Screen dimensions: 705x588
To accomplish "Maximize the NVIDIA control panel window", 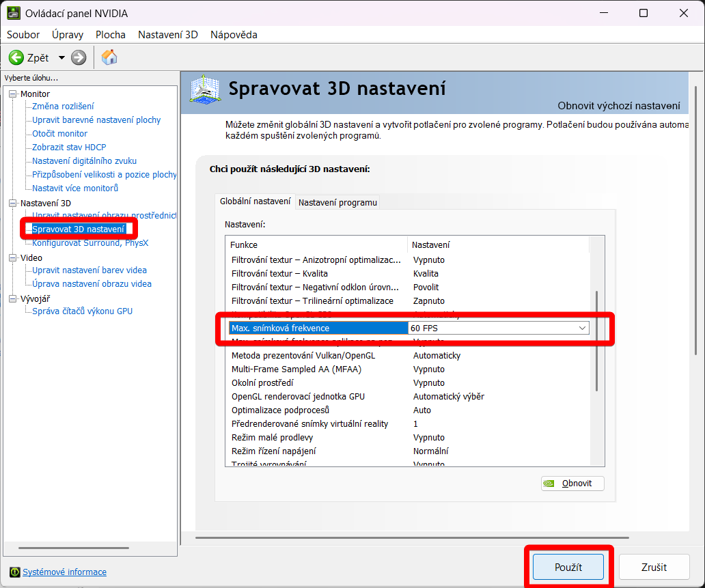I will click(644, 13).
